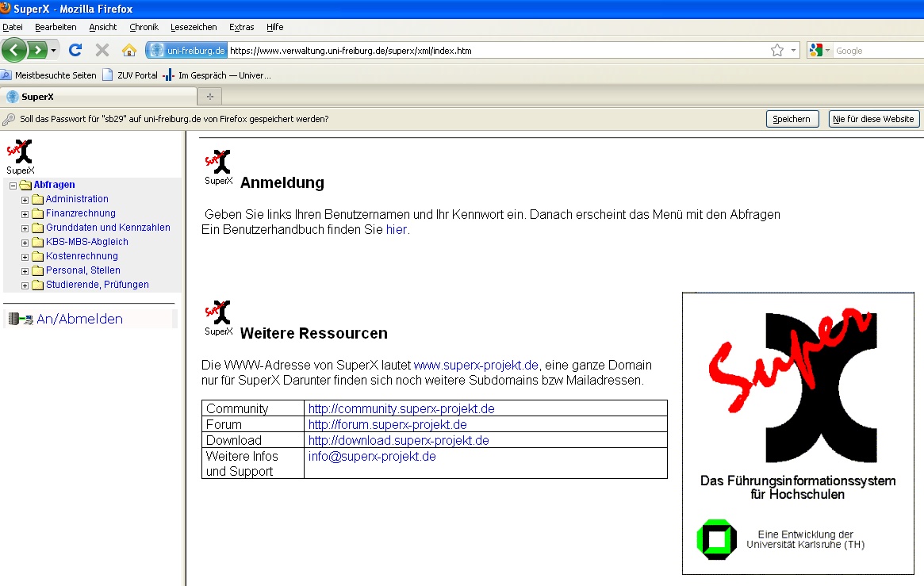924x586 pixels.
Task: Expand the Administration folder
Action: tap(25, 199)
